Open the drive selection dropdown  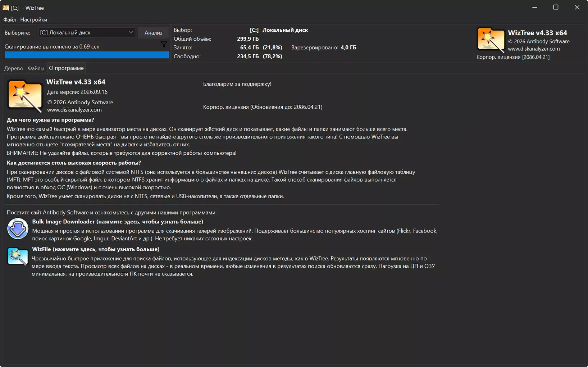pos(86,32)
